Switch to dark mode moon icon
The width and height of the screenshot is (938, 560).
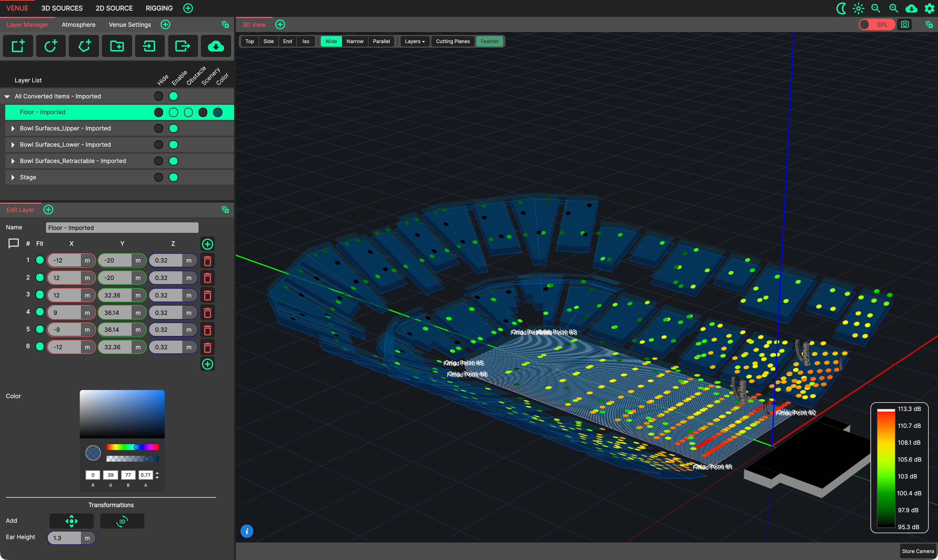[x=841, y=8]
